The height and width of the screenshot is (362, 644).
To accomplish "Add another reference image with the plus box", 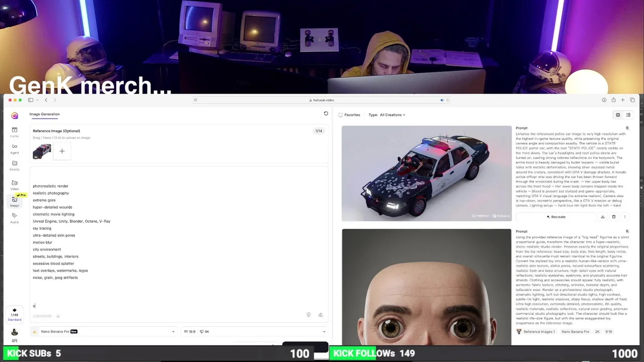I will 62,151.
